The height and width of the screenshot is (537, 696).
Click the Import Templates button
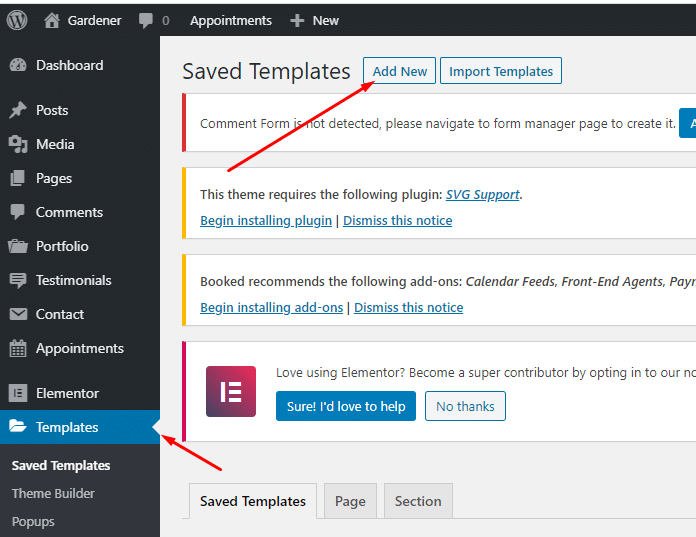(x=501, y=71)
